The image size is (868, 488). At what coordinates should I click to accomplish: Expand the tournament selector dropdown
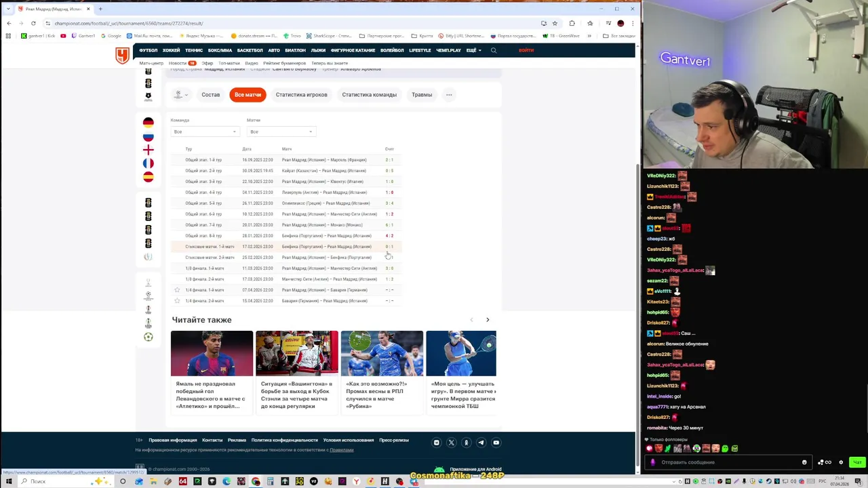(x=181, y=95)
